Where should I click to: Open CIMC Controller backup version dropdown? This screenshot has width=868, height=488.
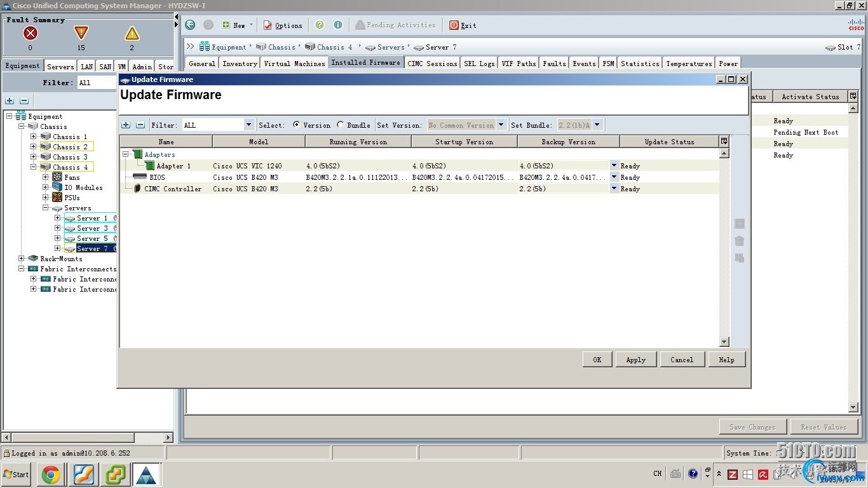[614, 189]
